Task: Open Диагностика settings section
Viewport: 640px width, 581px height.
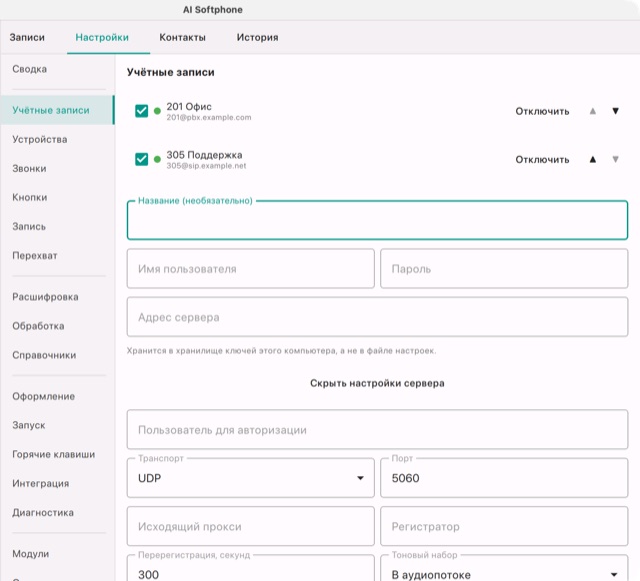Action: [x=57, y=512]
